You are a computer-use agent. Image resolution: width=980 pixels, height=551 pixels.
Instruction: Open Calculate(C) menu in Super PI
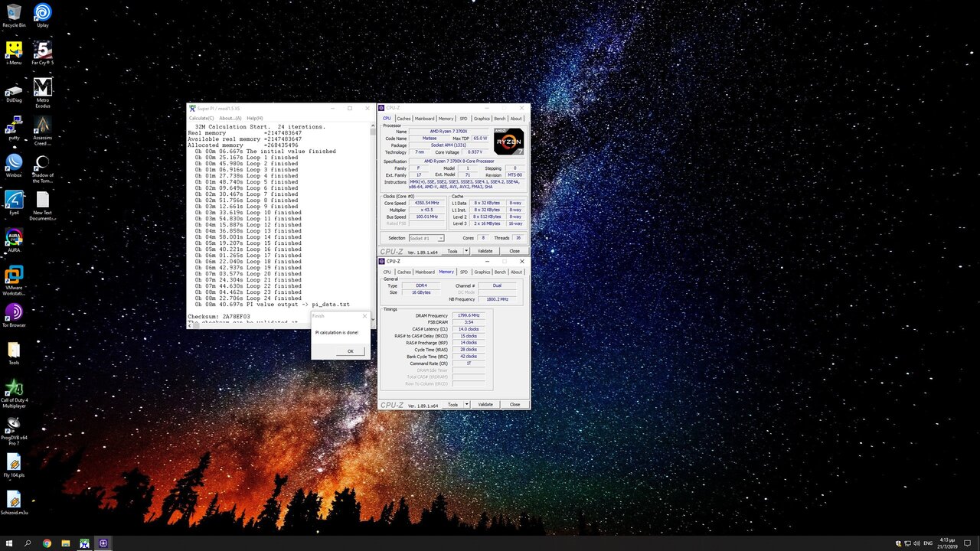[x=201, y=118]
